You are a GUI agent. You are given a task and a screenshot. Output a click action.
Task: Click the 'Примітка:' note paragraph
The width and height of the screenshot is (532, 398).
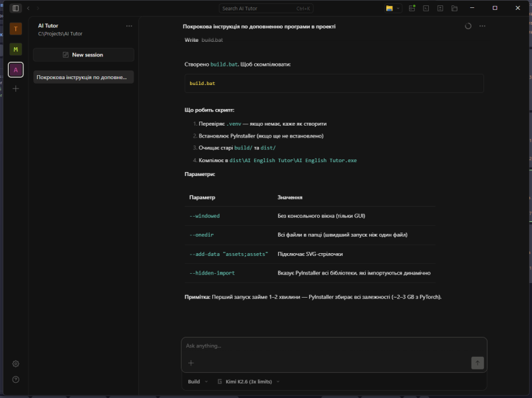(x=313, y=297)
